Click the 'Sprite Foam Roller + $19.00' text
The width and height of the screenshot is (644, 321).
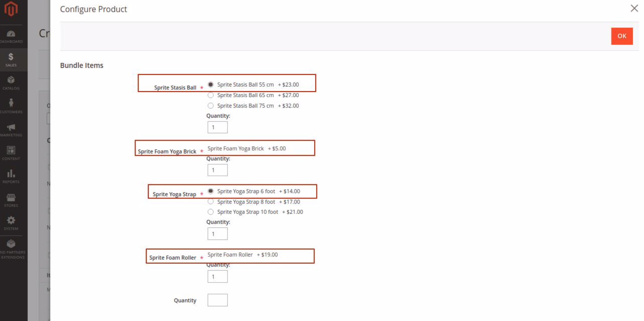tap(243, 255)
